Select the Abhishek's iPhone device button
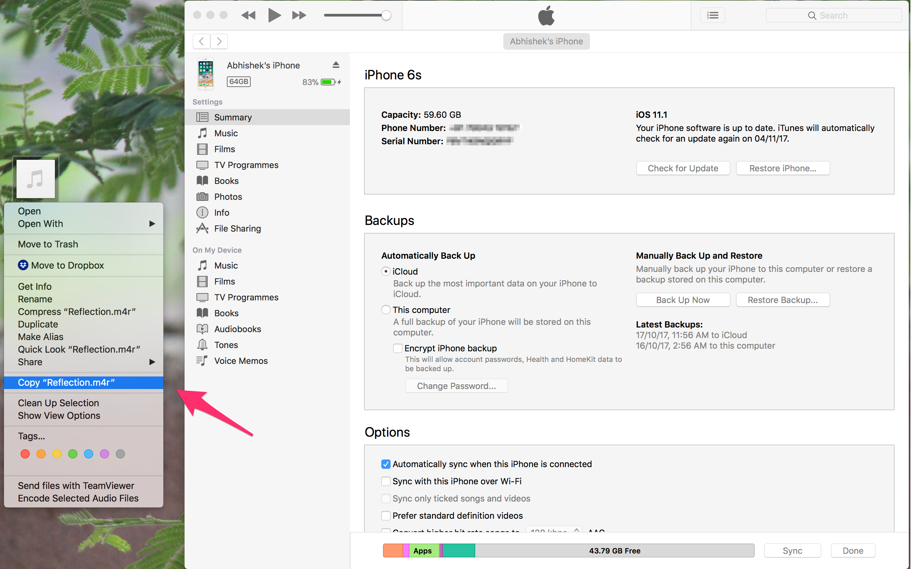Screen dimensions: 924x569 [546, 41]
